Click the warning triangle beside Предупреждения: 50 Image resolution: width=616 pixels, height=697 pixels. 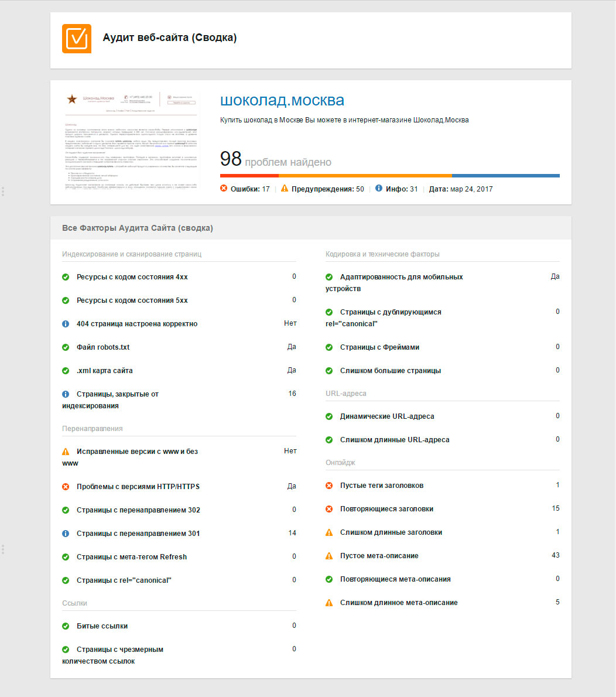pyautogui.click(x=285, y=189)
